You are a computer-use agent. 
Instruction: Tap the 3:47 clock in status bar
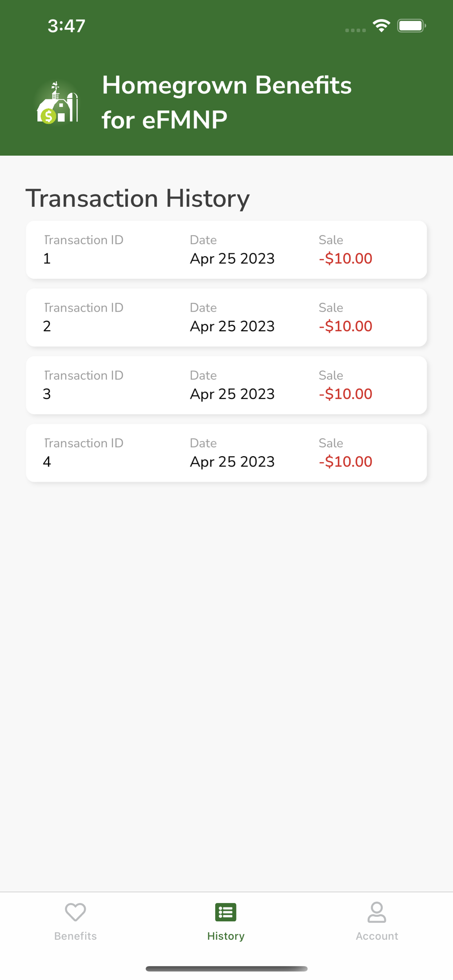67,26
